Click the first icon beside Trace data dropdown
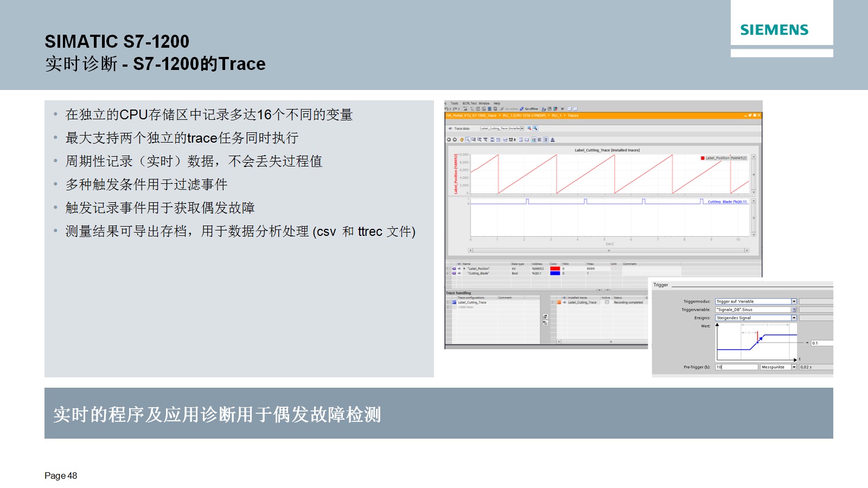Image resolution: width=868 pixels, height=488 pixels. [529, 129]
